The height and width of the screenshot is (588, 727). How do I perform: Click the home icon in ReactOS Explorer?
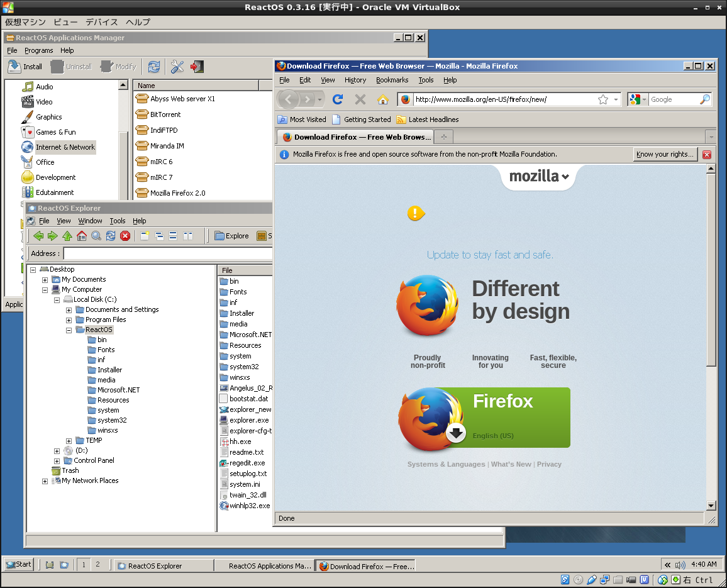pyautogui.click(x=82, y=236)
